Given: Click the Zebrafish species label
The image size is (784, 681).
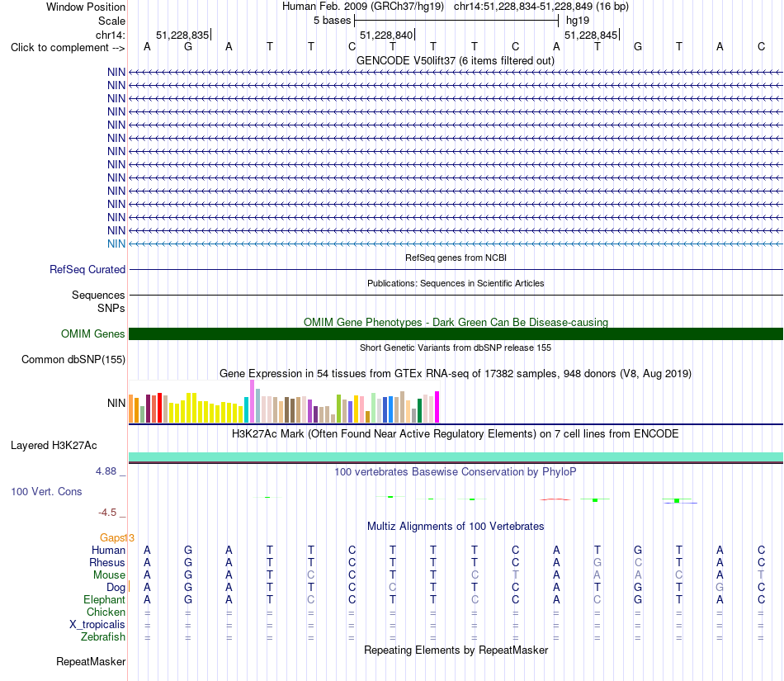Looking at the screenshot, I should pos(102,636).
